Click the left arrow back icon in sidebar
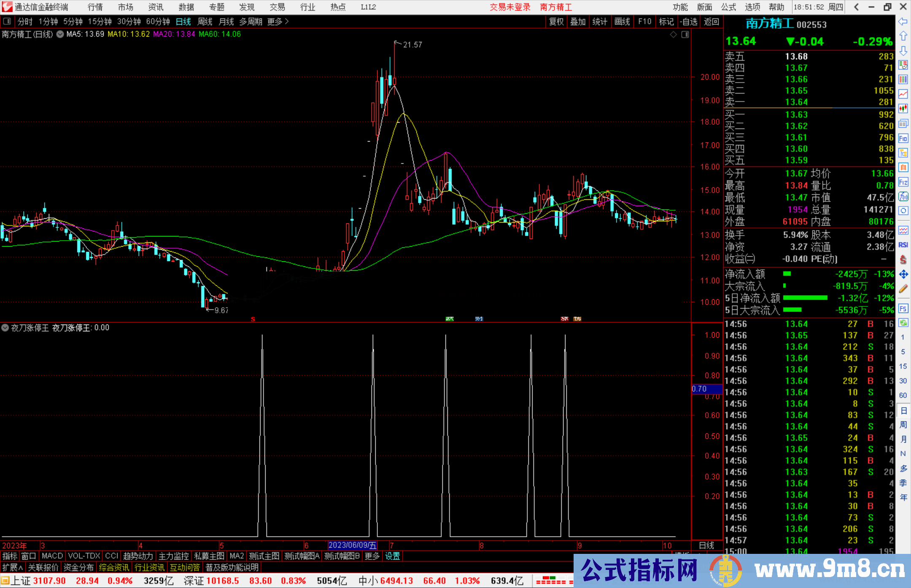The image size is (911, 588). (903, 21)
